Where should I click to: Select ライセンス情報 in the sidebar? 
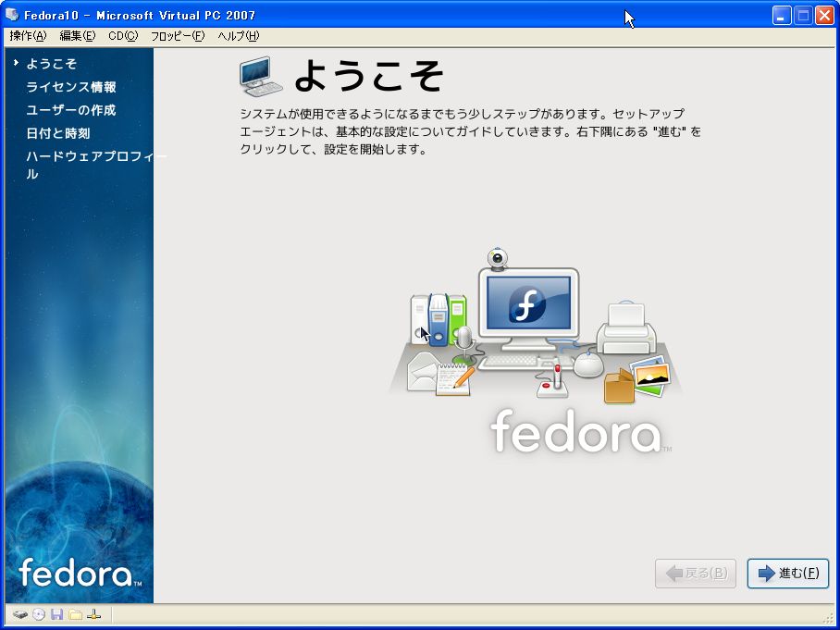click(70, 87)
